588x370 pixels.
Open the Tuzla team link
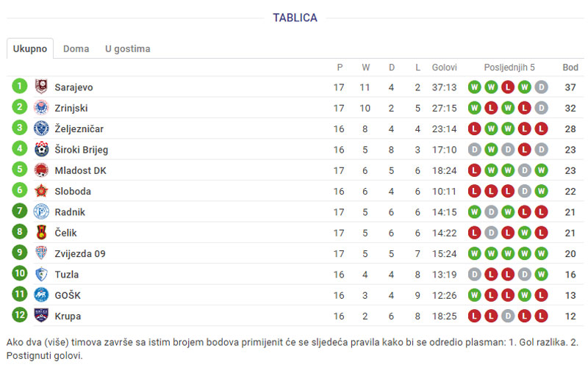(x=67, y=275)
